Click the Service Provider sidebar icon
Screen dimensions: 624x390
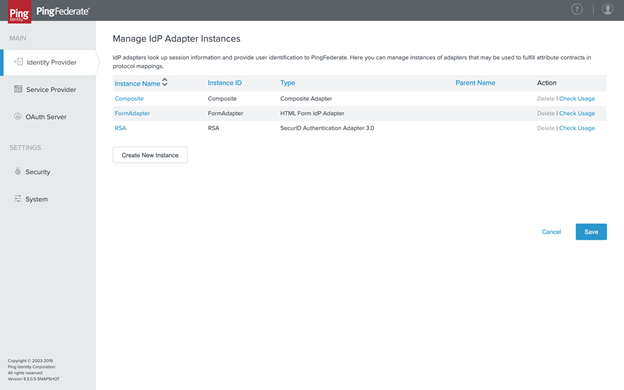click(18, 89)
